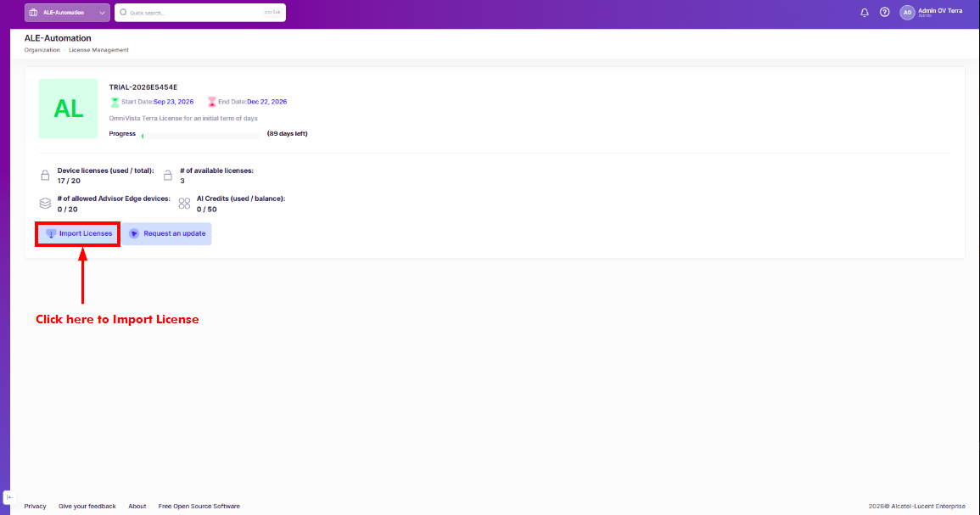This screenshot has width=980, height=515.
Task: Click the license Progress bar
Action: click(201, 136)
